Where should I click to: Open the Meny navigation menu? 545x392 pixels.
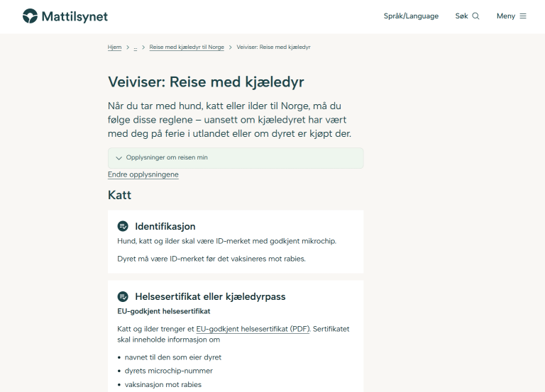pyautogui.click(x=506, y=16)
